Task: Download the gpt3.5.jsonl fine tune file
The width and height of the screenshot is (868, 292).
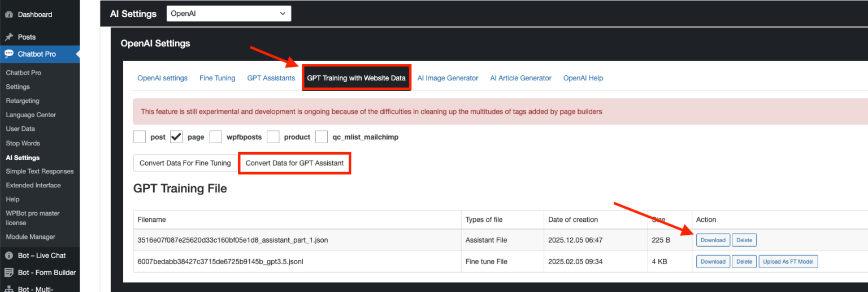Action: point(713,261)
